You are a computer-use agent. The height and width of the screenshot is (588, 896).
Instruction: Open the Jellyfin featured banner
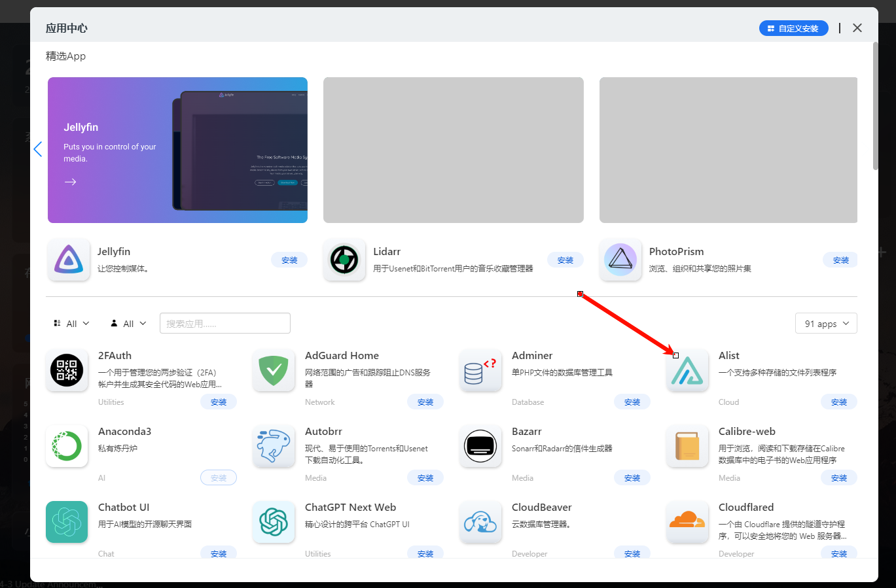pyautogui.click(x=177, y=150)
